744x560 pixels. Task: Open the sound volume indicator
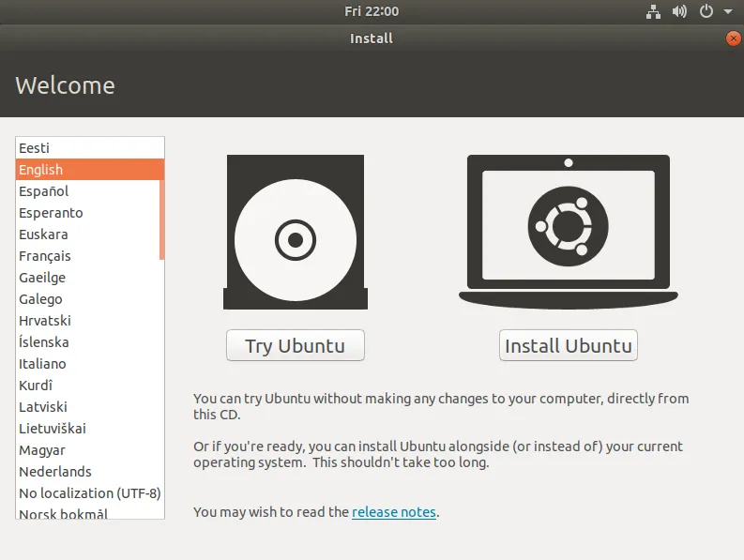click(x=679, y=11)
